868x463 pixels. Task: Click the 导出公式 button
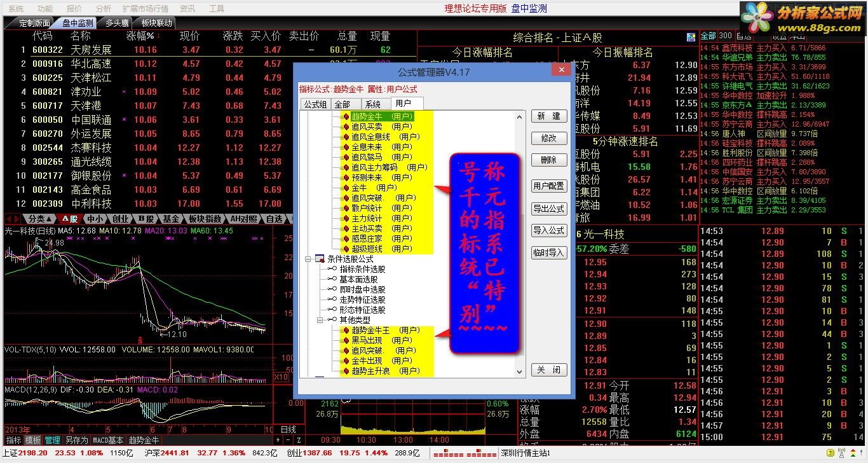click(x=549, y=209)
